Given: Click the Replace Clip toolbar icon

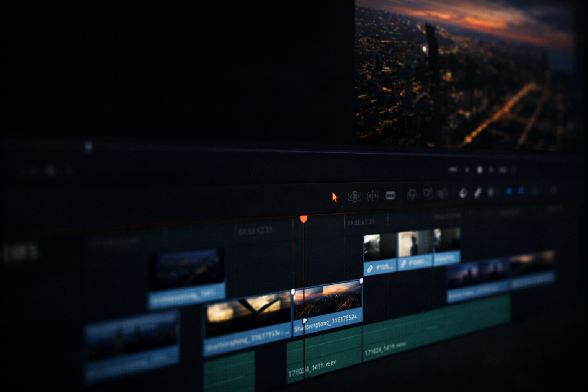Looking at the screenshot, I should pyautogui.click(x=442, y=193).
